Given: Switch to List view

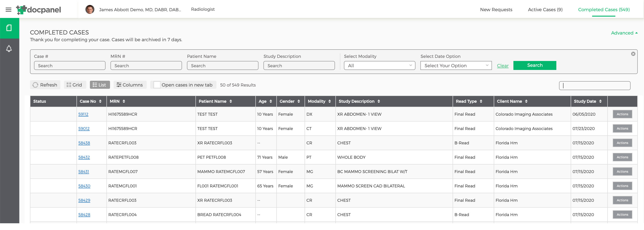Looking at the screenshot, I should 100,85.
